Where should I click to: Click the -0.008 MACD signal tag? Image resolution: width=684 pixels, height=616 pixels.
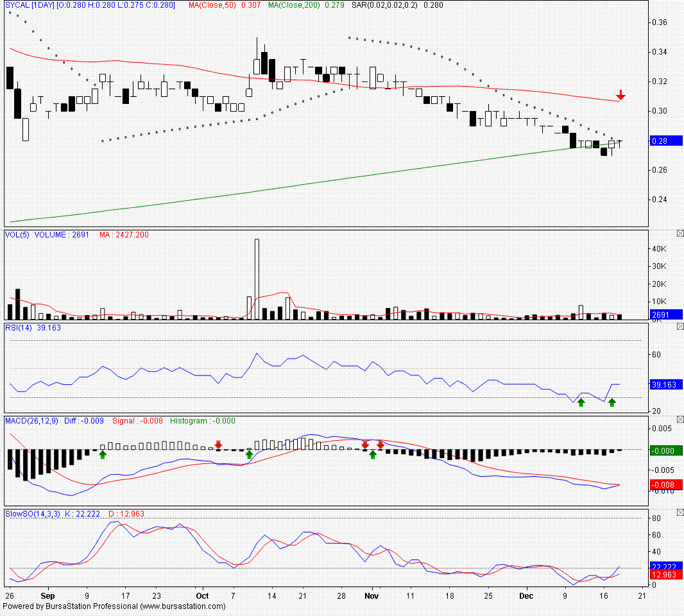tap(665, 484)
